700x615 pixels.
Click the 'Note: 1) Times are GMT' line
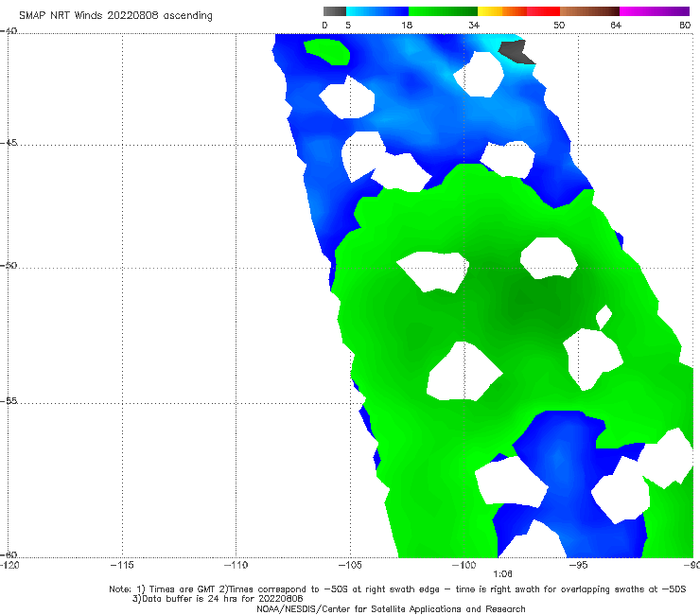pos(397,589)
